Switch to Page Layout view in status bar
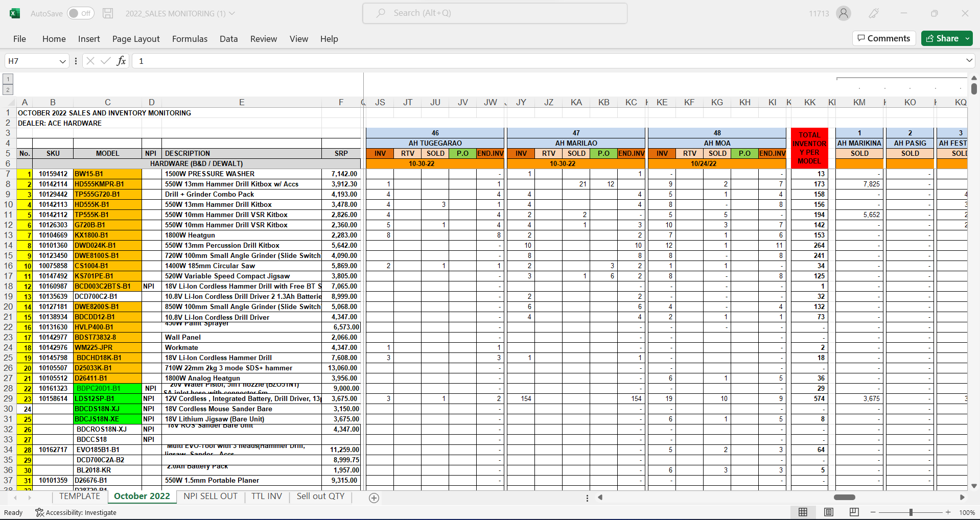The height and width of the screenshot is (520, 980). tap(829, 512)
